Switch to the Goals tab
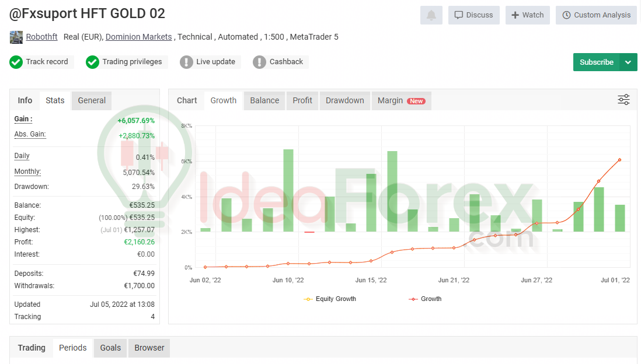641x364 pixels. pyautogui.click(x=110, y=348)
